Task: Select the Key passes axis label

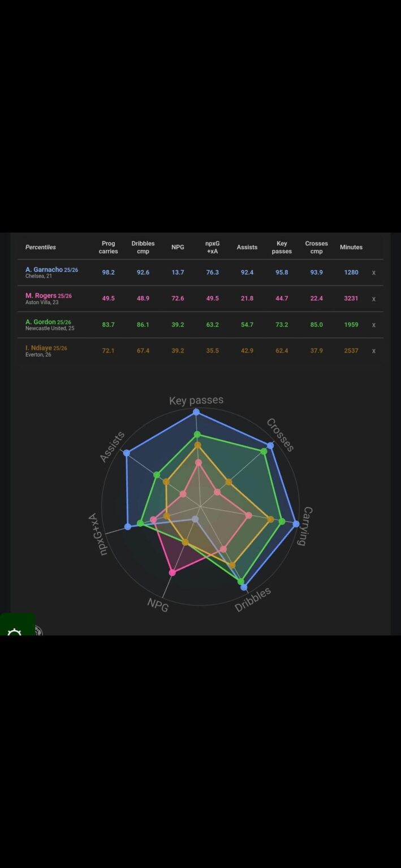Action: (x=196, y=400)
